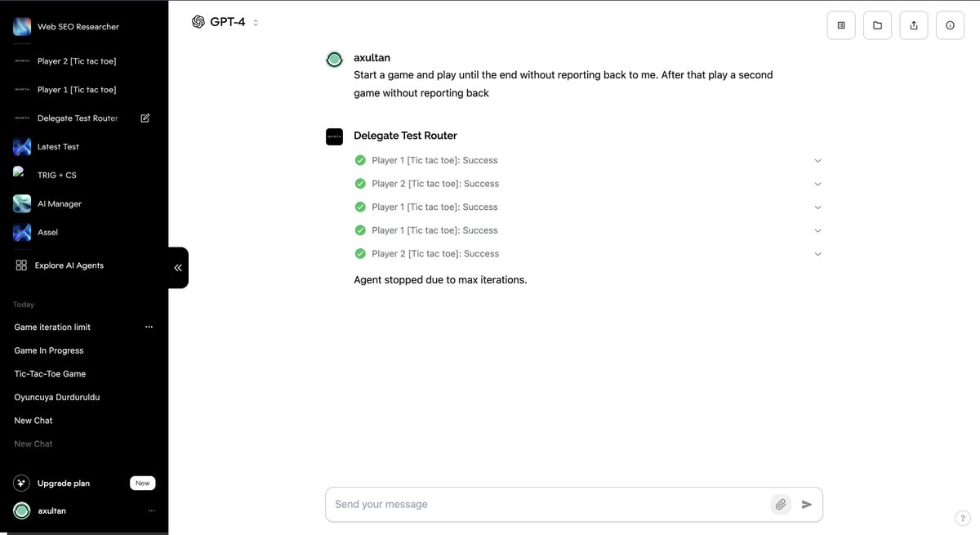
Task: Click the OpenAI logo beside GPT-4
Action: (x=198, y=22)
